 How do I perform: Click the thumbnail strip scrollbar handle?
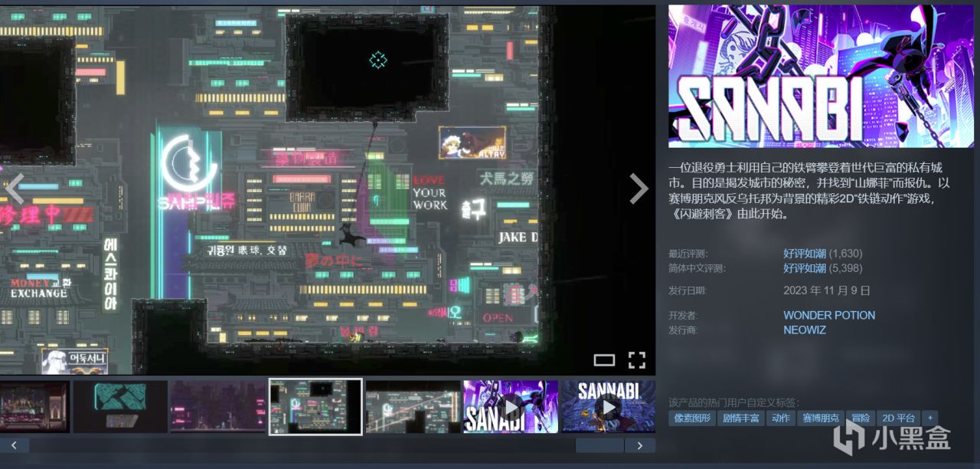click(599, 445)
